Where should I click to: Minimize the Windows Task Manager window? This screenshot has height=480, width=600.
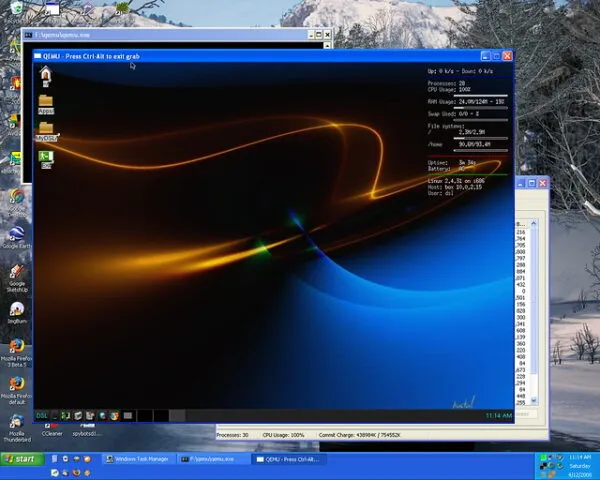(520, 183)
